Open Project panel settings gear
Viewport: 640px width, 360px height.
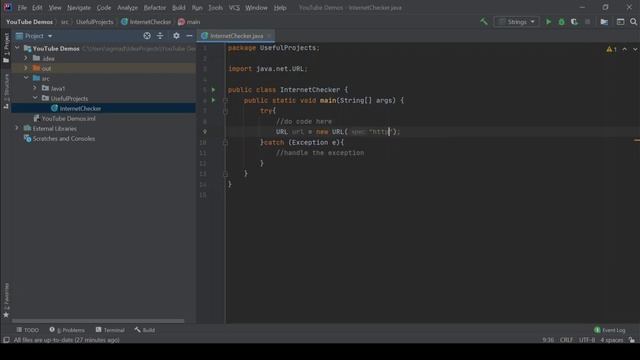click(176, 36)
